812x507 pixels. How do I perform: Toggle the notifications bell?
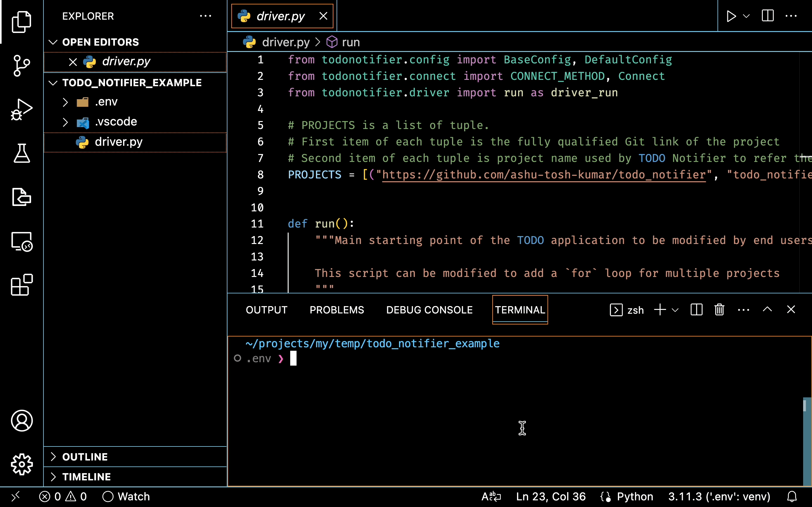[x=792, y=497]
